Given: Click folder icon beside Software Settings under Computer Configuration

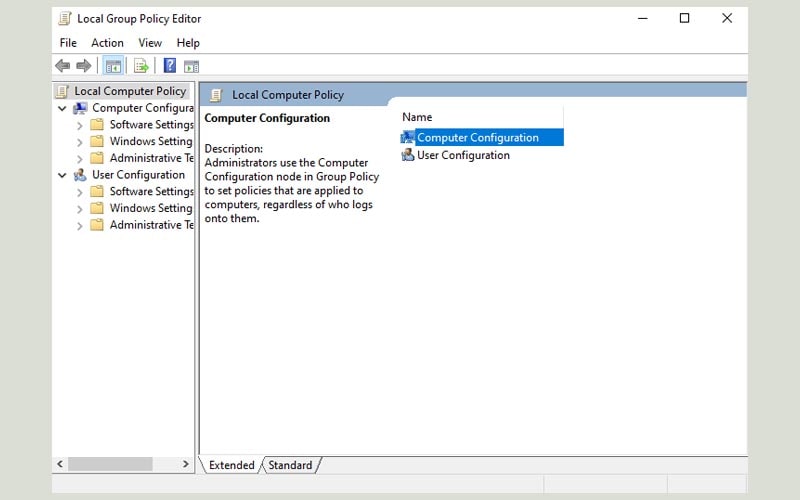Looking at the screenshot, I should [x=97, y=124].
